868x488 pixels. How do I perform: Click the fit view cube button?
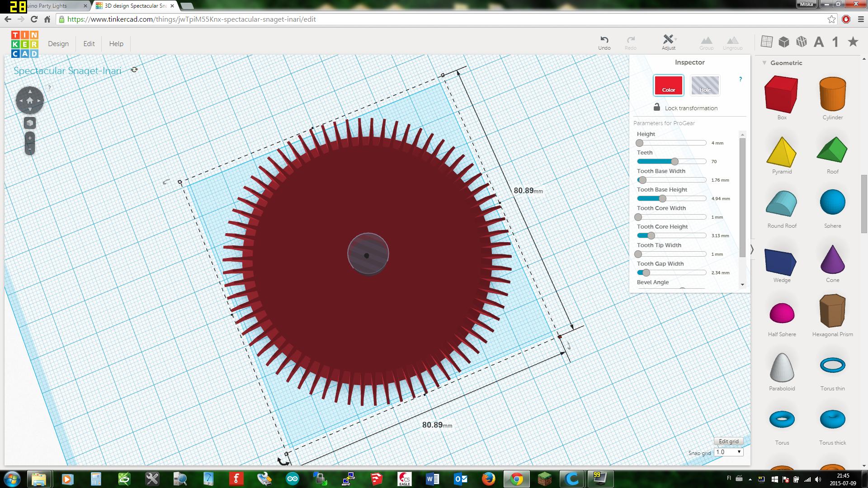pos(30,123)
